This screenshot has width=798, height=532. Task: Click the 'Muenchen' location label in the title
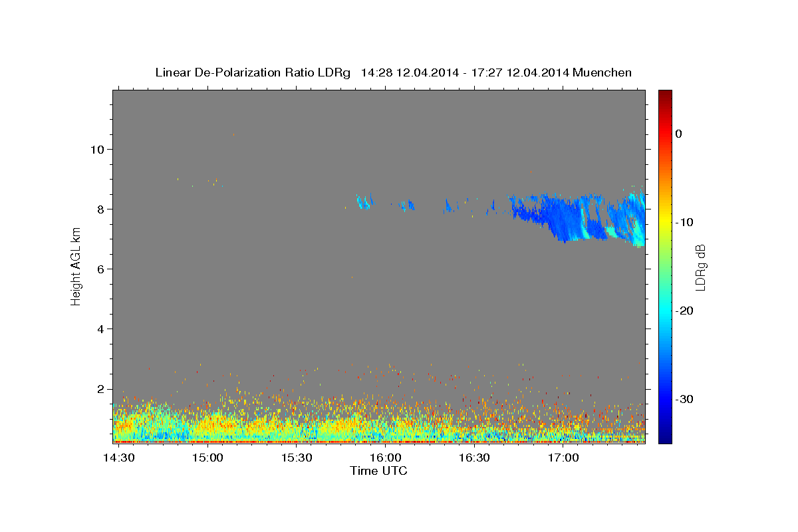click(602, 72)
